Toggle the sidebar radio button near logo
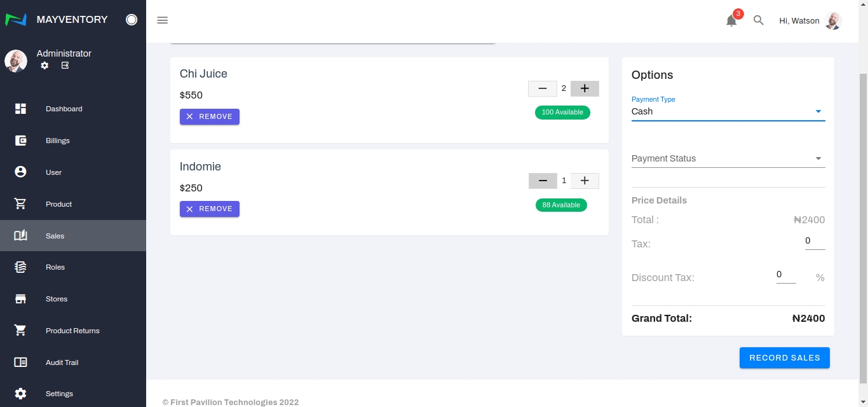Image resolution: width=868 pixels, height=407 pixels. coord(132,20)
